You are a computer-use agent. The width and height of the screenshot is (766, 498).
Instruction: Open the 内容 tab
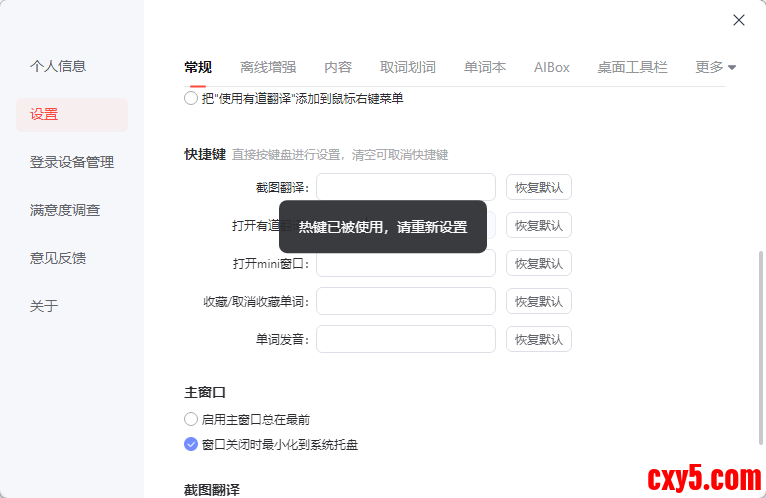[x=338, y=68]
